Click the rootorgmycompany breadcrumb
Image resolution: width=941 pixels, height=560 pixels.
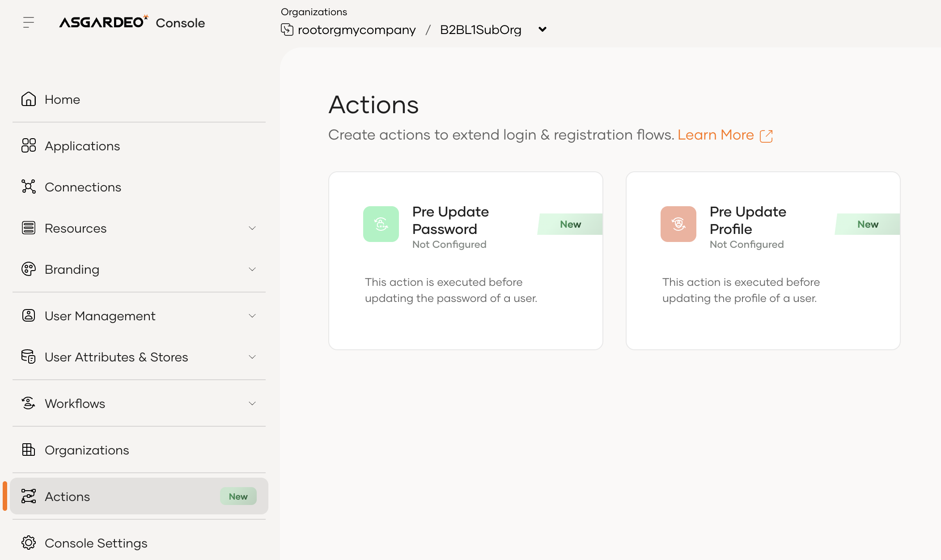pyautogui.click(x=357, y=30)
